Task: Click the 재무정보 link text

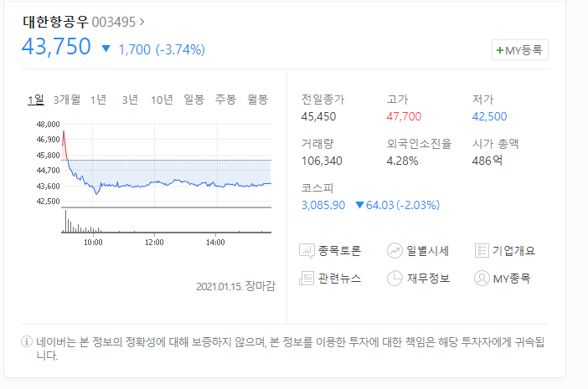Action: click(428, 279)
